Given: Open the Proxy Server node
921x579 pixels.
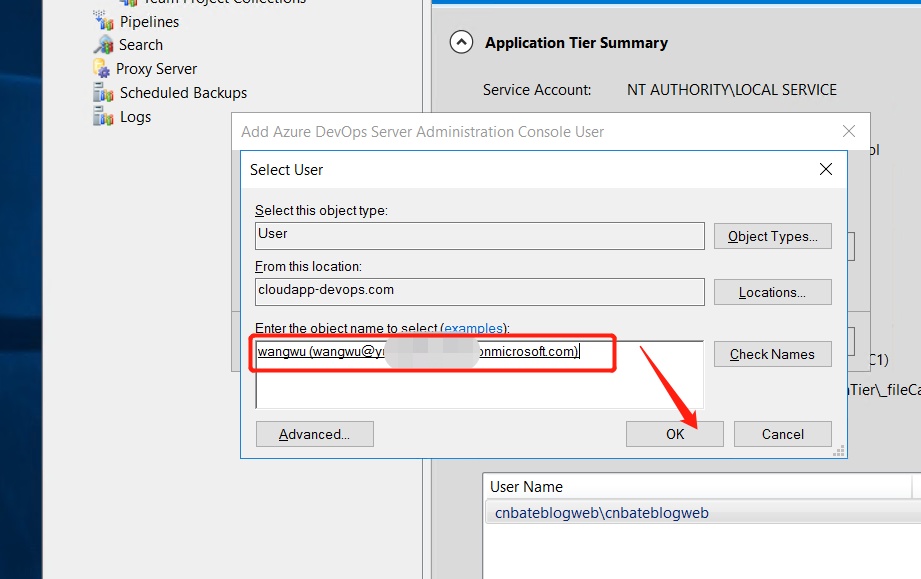Looking at the screenshot, I should [156, 69].
